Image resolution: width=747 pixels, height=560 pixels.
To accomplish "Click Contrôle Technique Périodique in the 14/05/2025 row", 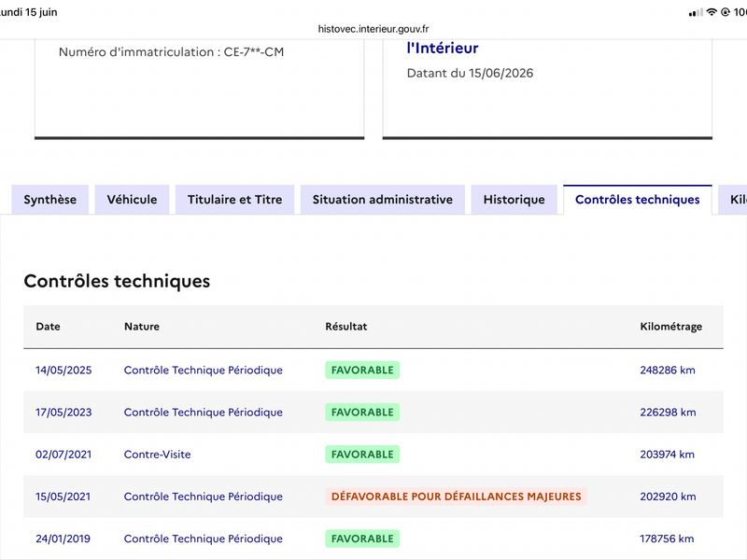I will (x=203, y=370).
